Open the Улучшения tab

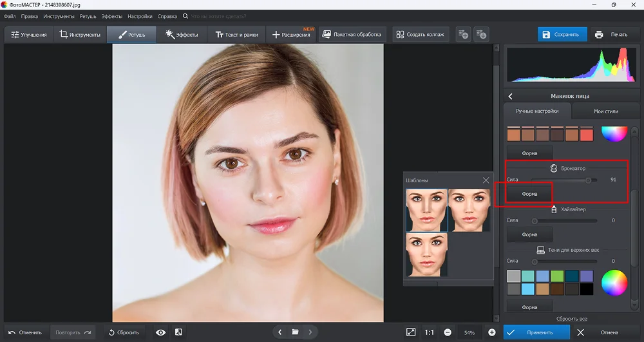pos(29,35)
